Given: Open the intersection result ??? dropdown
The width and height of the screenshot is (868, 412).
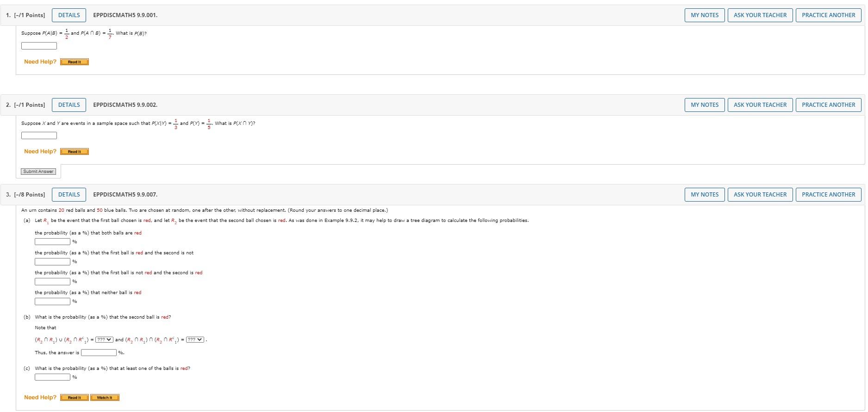Looking at the screenshot, I should tap(195, 340).
